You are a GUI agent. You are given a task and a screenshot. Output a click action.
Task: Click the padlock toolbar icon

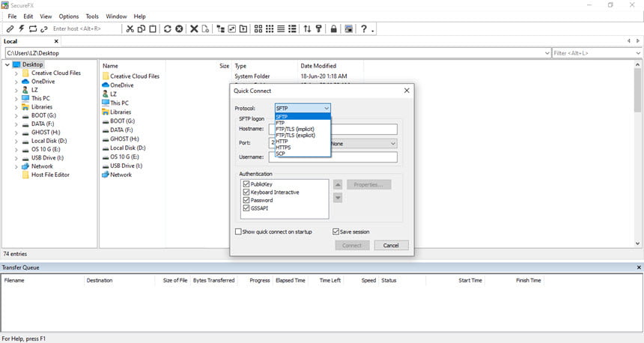coord(333,28)
